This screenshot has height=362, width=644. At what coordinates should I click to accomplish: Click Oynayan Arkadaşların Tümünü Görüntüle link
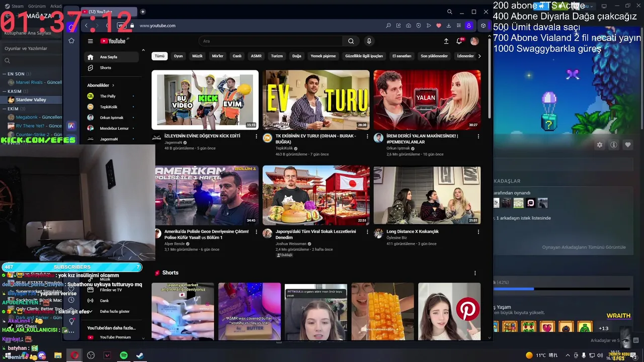click(584, 247)
